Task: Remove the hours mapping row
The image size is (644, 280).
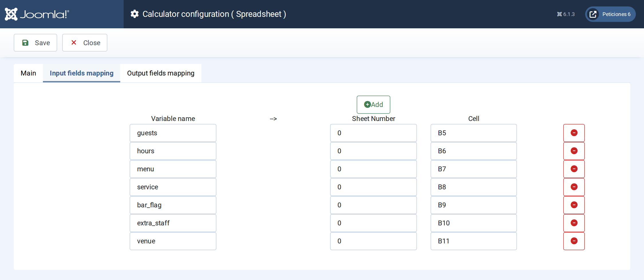Action: (x=574, y=151)
